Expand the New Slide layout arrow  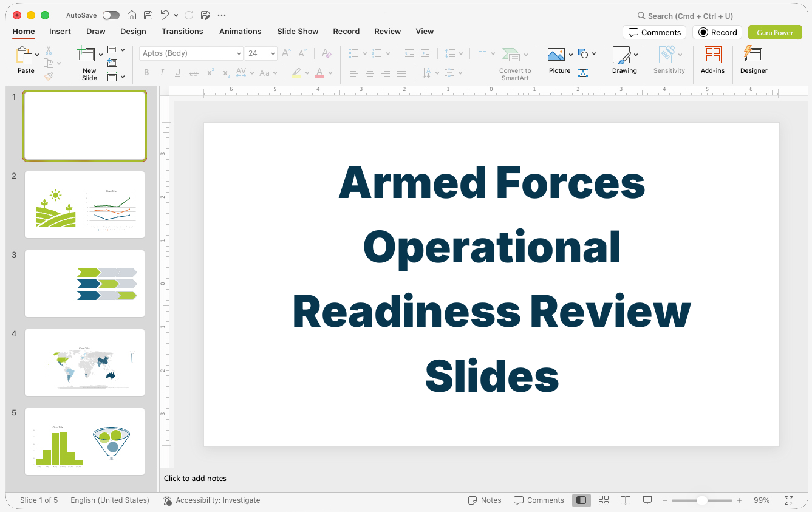tap(101, 55)
